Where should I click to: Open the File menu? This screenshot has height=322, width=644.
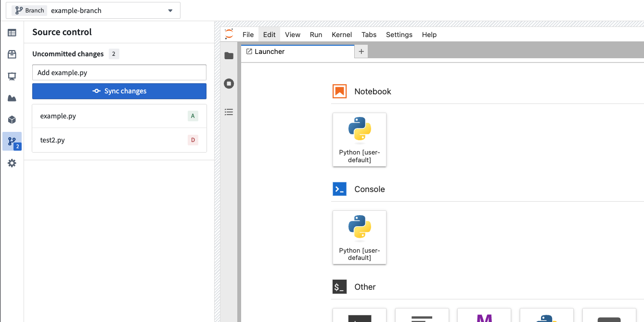pos(248,35)
